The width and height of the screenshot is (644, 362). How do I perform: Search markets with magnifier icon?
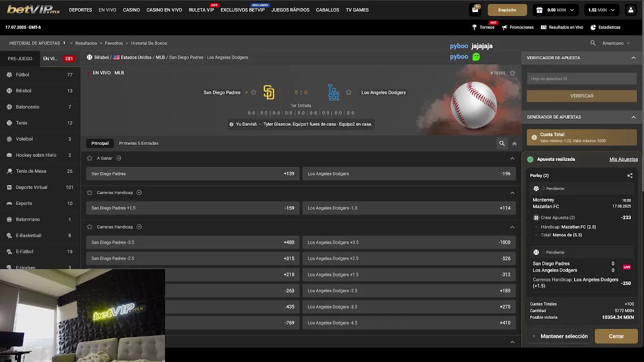tap(502, 143)
